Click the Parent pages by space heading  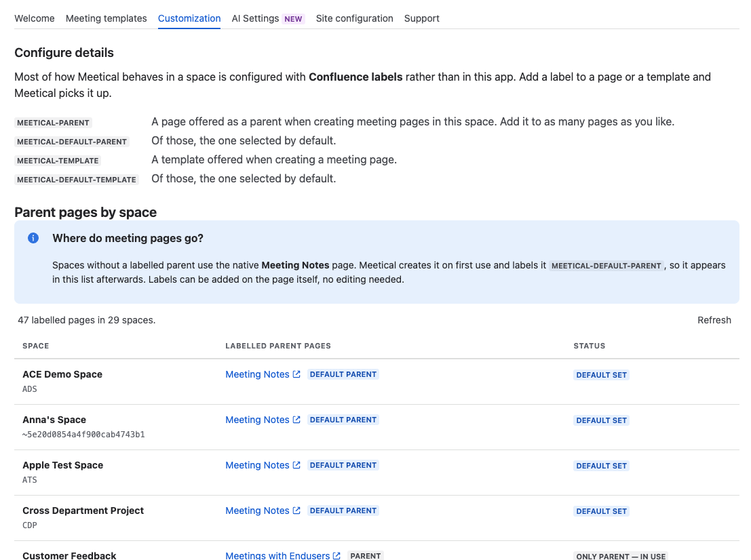tap(85, 212)
